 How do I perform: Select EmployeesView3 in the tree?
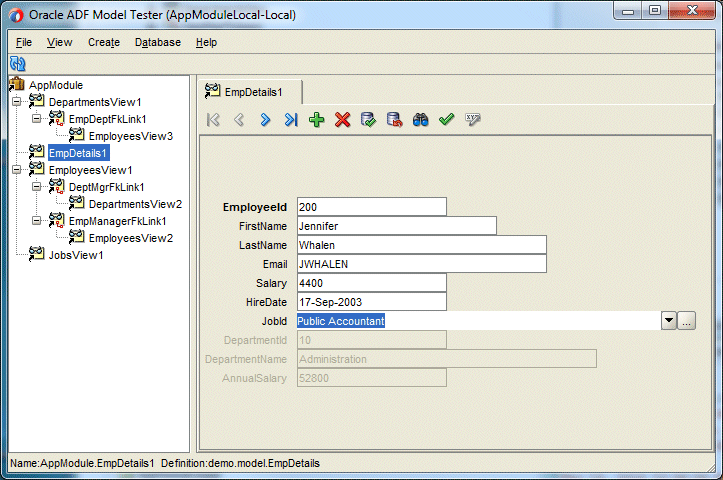coord(131,136)
